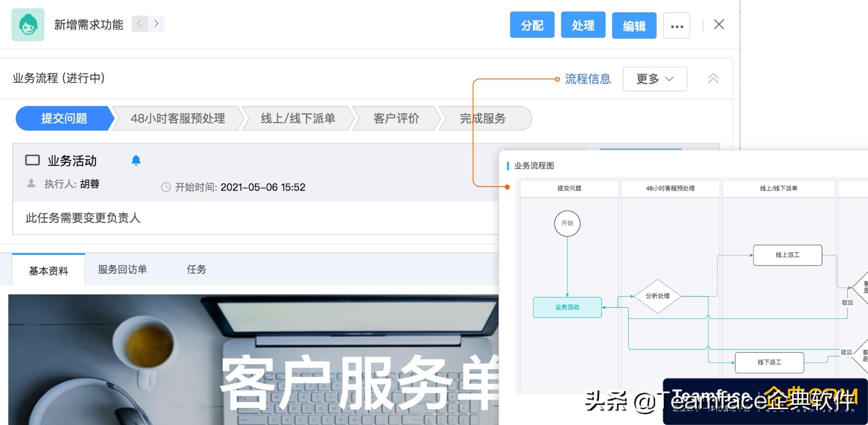The image size is (868, 425).
Task: Click the 客户服务单 banner image
Action: [253, 360]
